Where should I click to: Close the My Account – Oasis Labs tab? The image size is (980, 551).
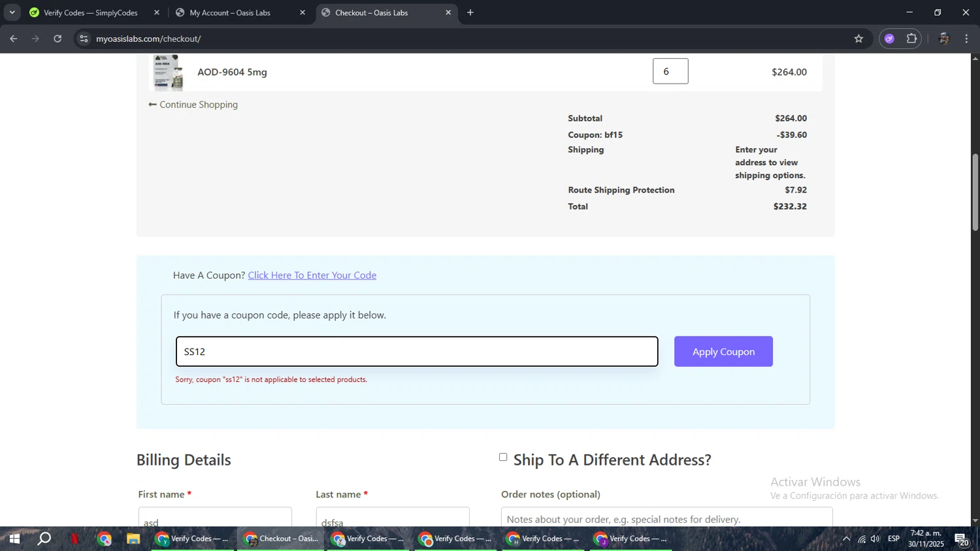tap(302, 12)
